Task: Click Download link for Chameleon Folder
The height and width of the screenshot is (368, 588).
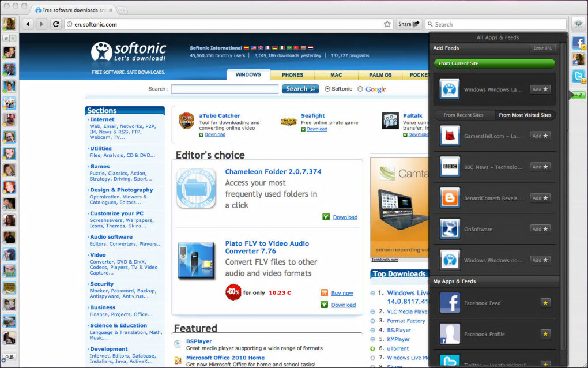Action: click(x=345, y=217)
